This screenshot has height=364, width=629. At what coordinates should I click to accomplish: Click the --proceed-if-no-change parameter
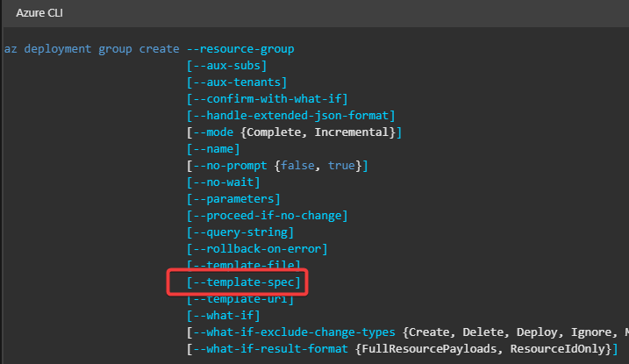click(268, 216)
